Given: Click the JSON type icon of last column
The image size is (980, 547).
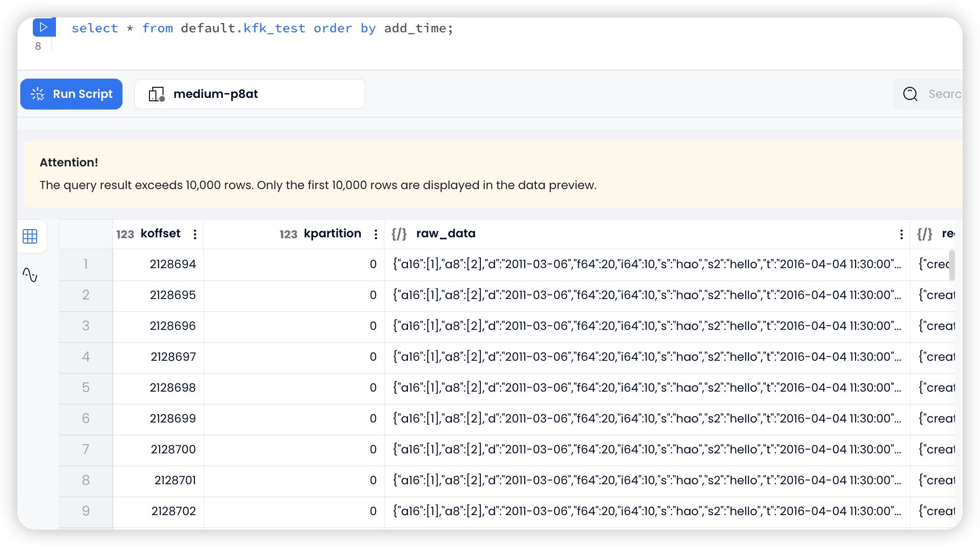Looking at the screenshot, I should [924, 234].
